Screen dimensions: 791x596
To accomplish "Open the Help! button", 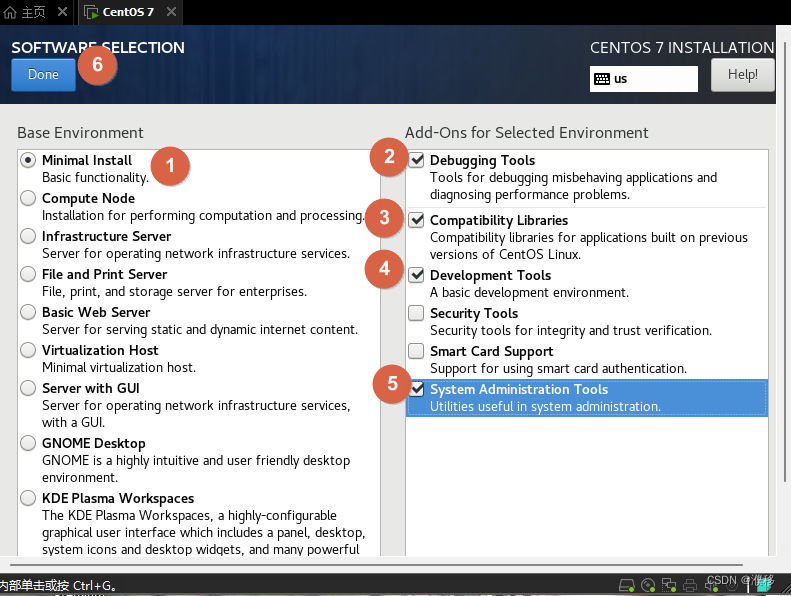I will (x=743, y=75).
